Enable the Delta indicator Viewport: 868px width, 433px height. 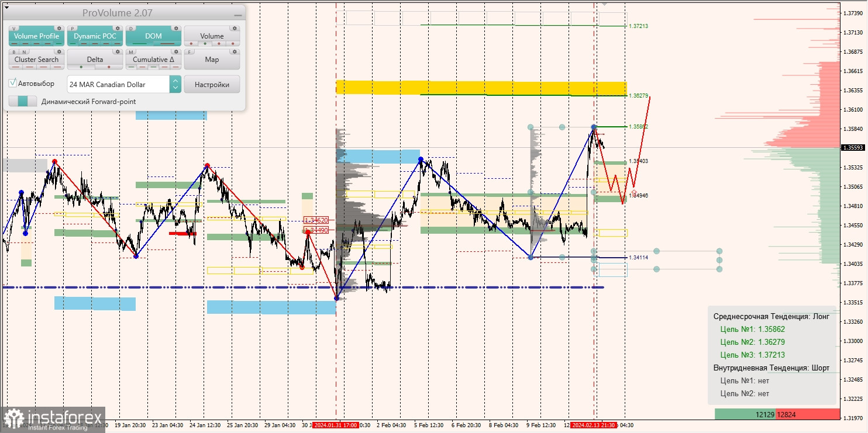point(95,60)
